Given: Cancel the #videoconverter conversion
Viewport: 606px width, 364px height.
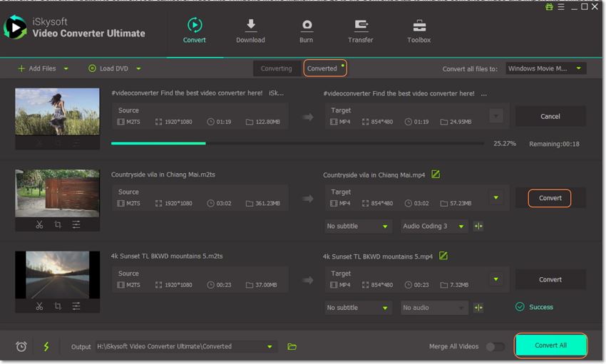Looking at the screenshot, I should (x=550, y=116).
